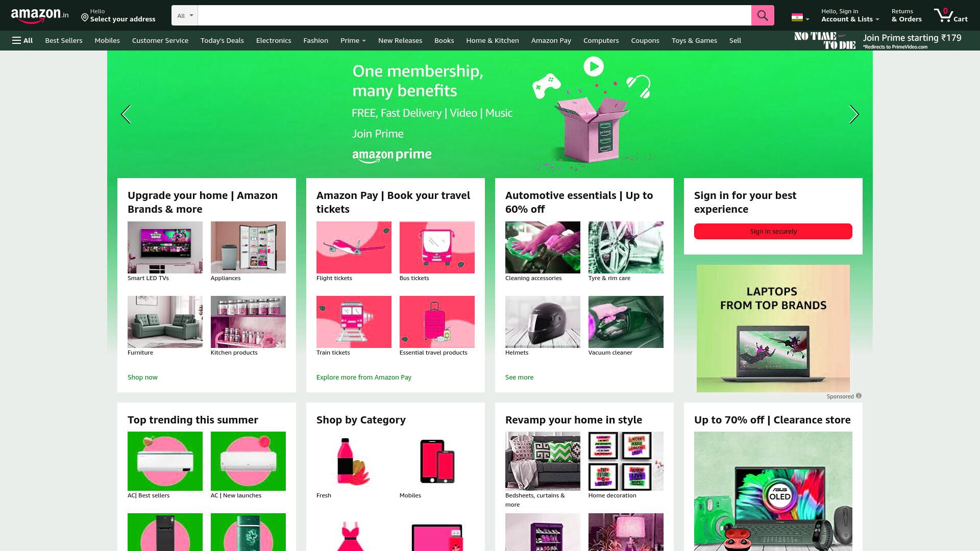Open Smart LED TVs image
The image size is (980, 551).
[165, 247]
